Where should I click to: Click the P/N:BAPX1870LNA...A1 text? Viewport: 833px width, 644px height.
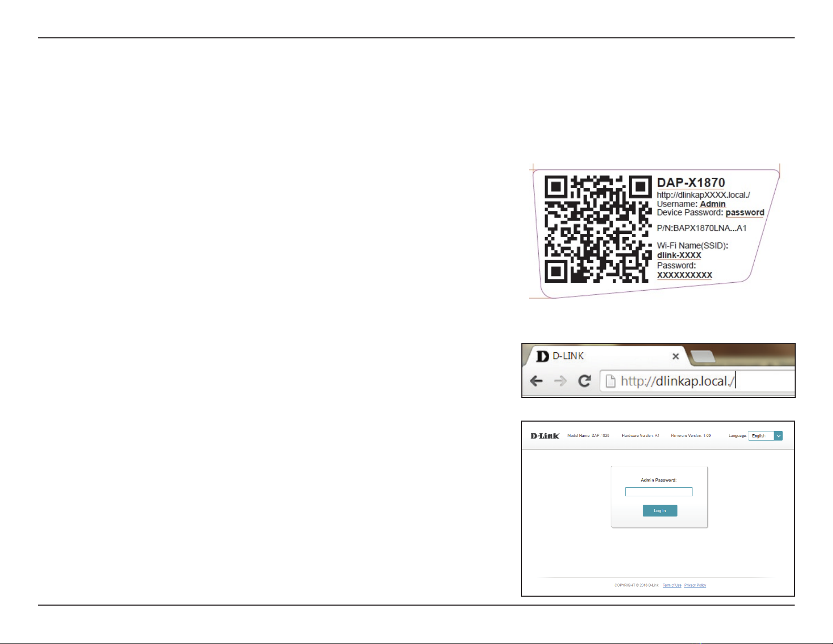pos(702,228)
